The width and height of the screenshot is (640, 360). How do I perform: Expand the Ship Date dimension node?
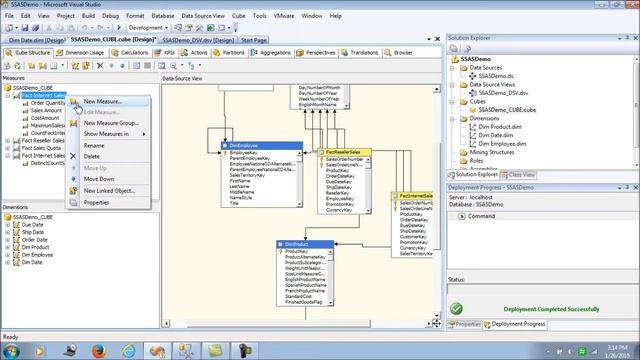click(x=7, y=232)
